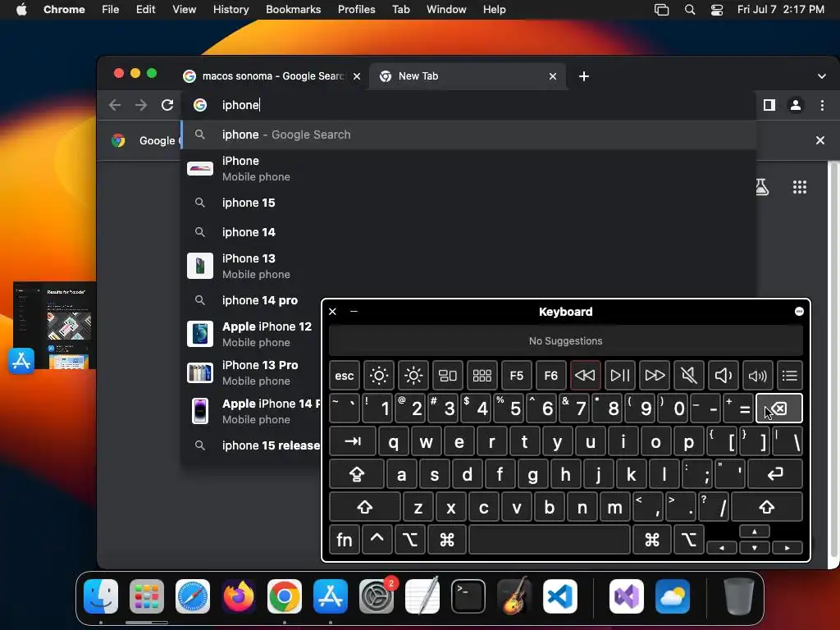Go forward in Chrome history
The height and width of the screenshot is (630, 840).
pyautogui.click(x=141, y=105)
